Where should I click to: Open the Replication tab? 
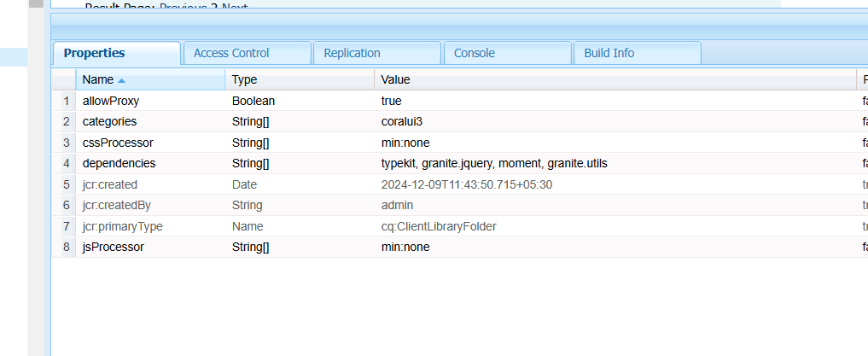(352, 53)
